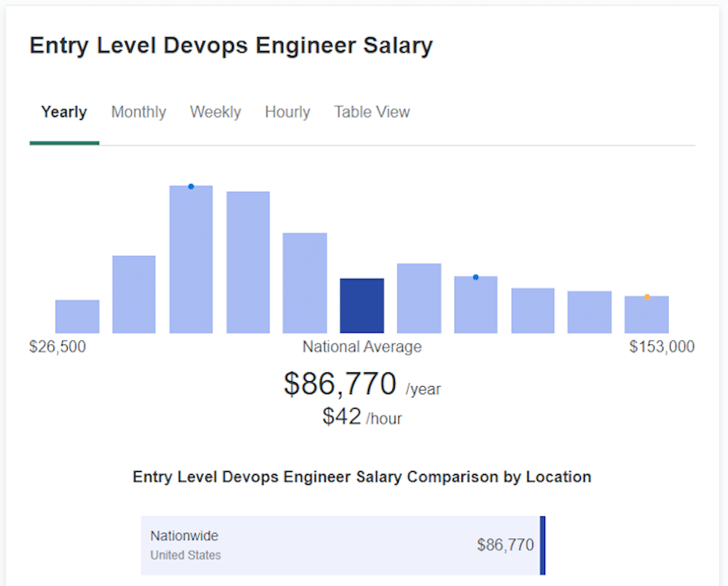Click the dark bar segment ending the Nationwide row
The width and height of the screenshot is (728, 586).
coord(542,544)
